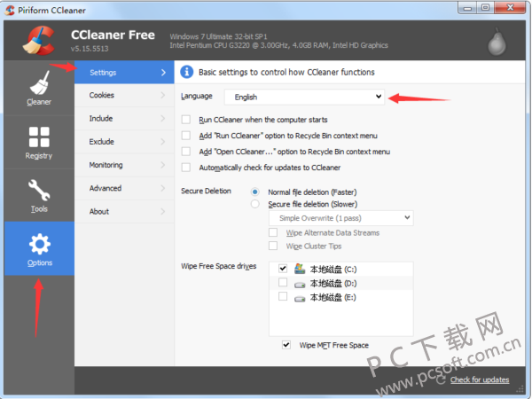
Task: Open the Tools wrench icon
Action: [39, 190]
